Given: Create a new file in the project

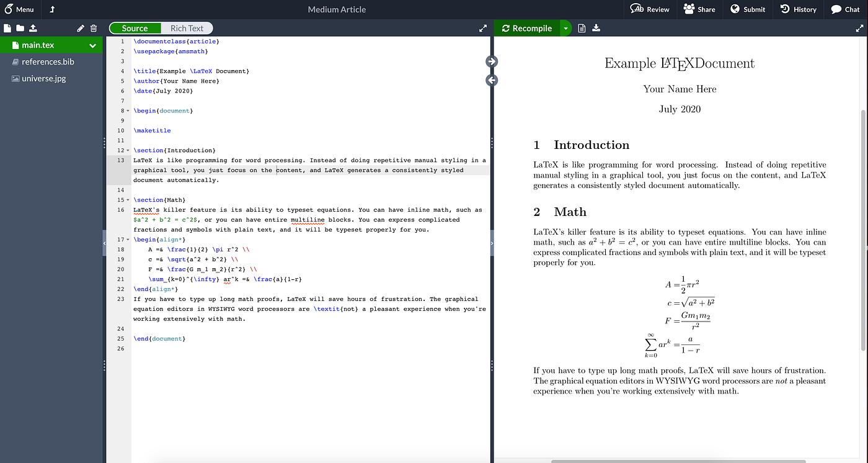Looking at the screenshot, I should point(7,28).
